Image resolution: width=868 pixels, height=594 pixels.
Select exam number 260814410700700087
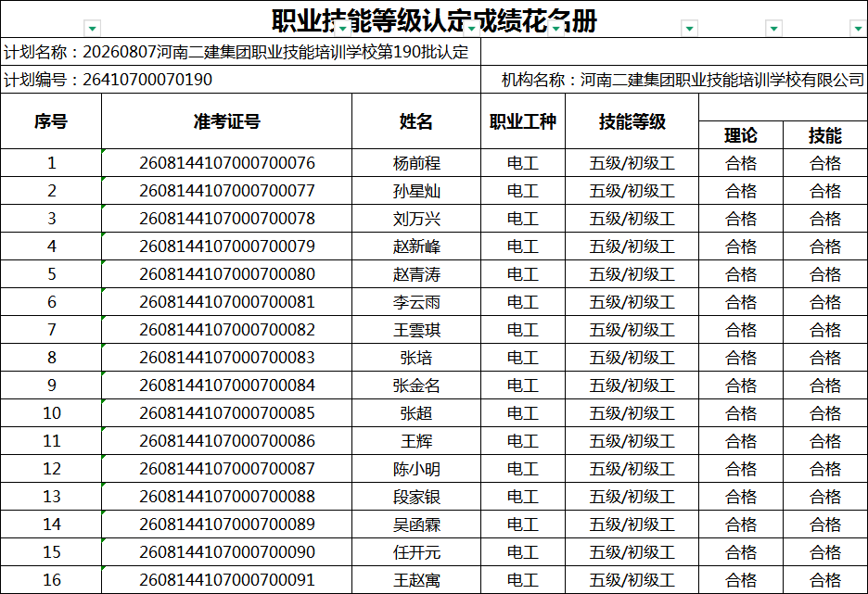227,469
